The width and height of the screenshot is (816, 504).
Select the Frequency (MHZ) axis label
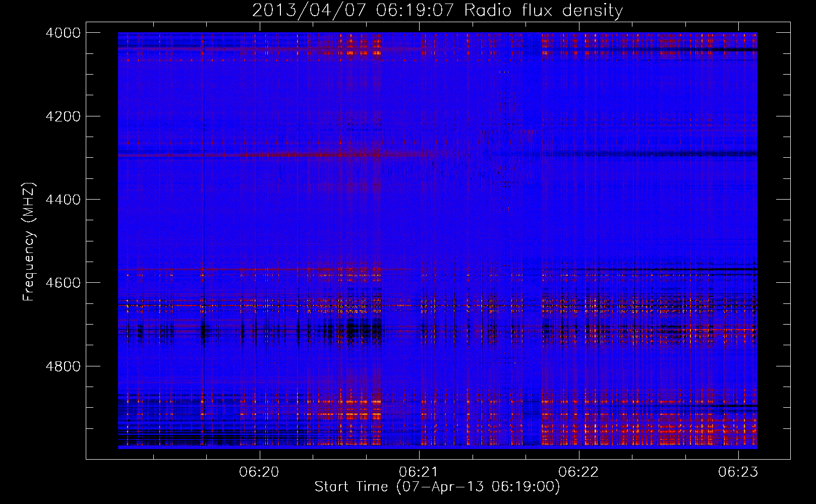[29, 242]
